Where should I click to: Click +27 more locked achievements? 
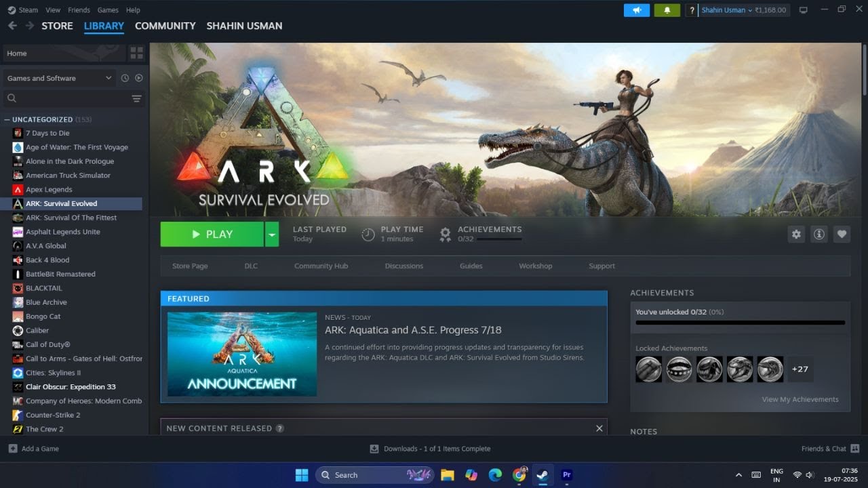[x=800, y=369]
